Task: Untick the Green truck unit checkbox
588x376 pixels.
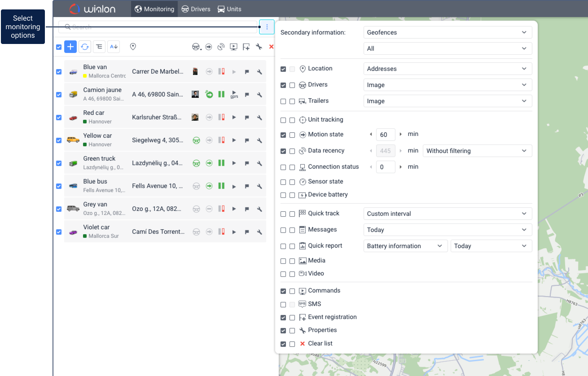Action: (x=59, y=163)
